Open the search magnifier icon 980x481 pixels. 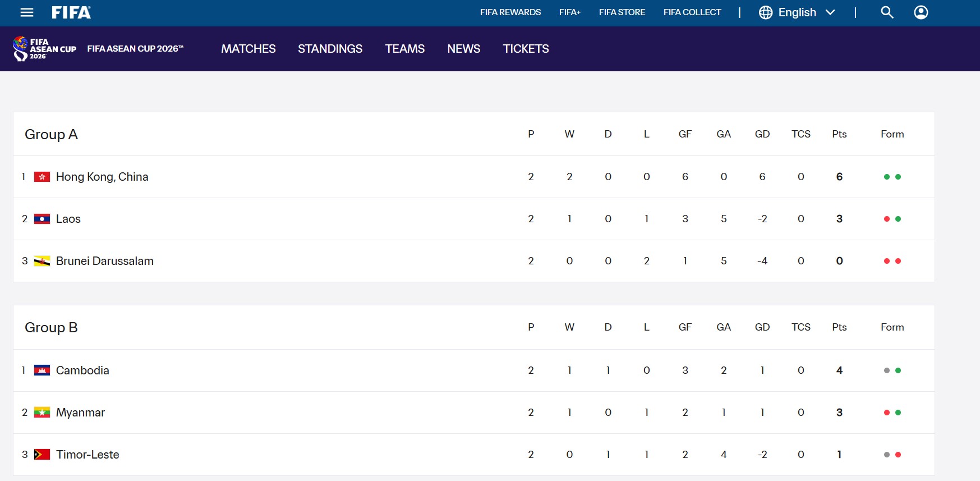[x=887, y=12]
